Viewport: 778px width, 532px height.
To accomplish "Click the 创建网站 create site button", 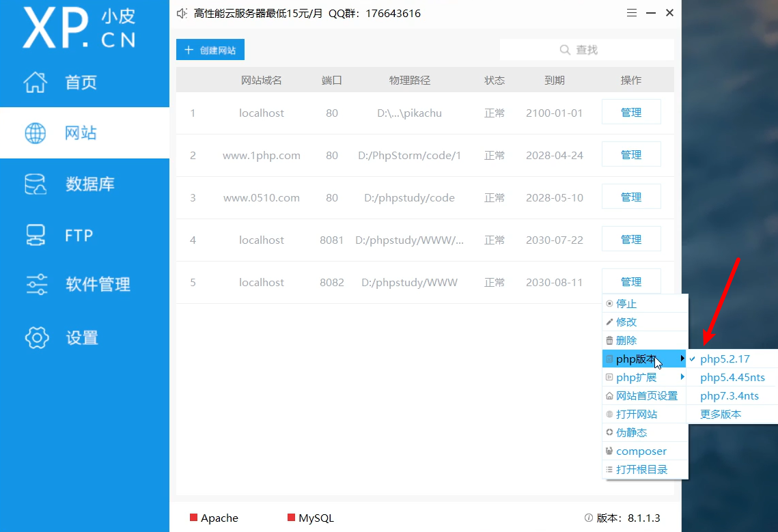I will 210,49.
